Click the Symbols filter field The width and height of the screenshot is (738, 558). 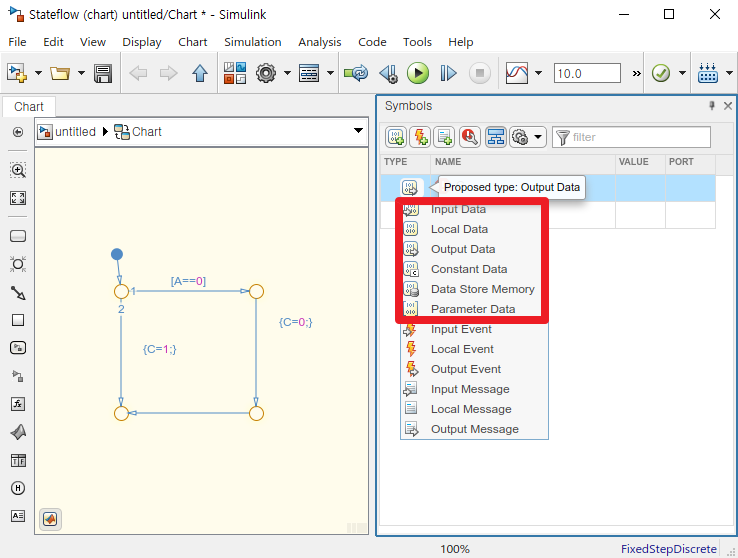click(x=631, y=137)
